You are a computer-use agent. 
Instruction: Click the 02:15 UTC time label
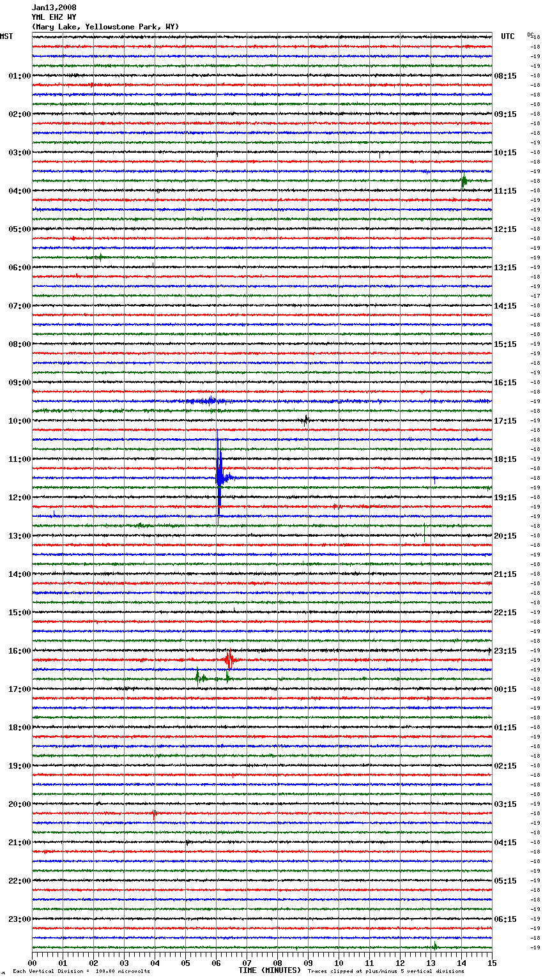(505, 766)
